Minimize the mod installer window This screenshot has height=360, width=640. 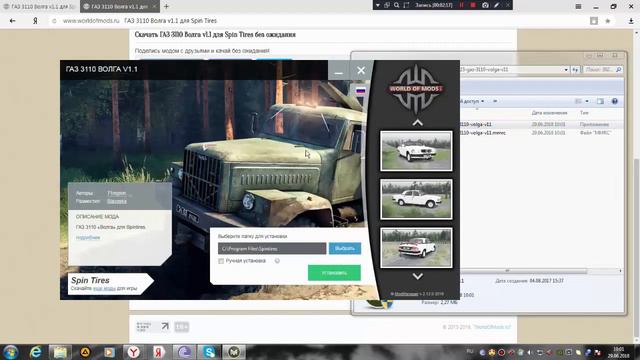coord(338,70)
